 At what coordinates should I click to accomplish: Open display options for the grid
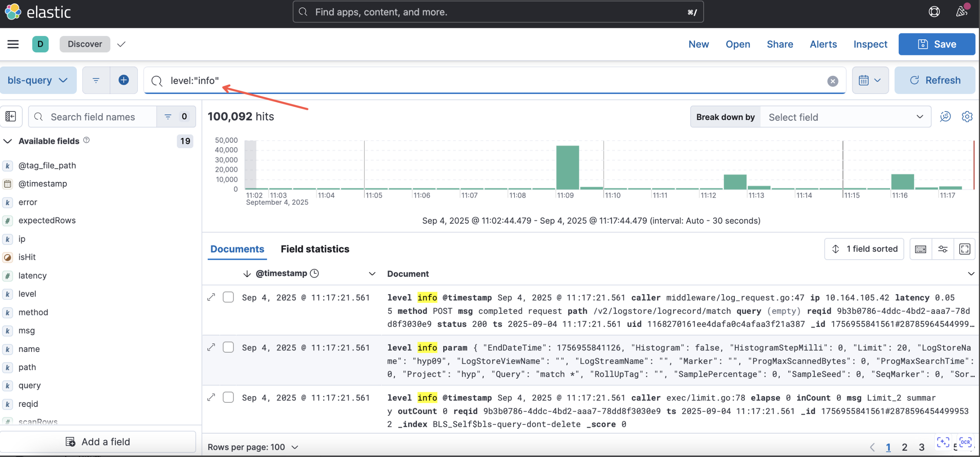click(942, 249)
